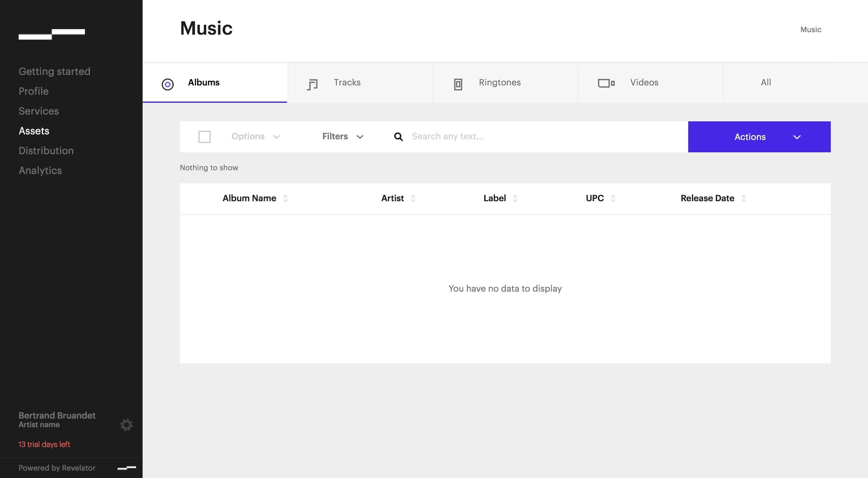This screenshot has width=868, height=478.
Task: Open Profile in sidebar
Action: click(33, 91)
